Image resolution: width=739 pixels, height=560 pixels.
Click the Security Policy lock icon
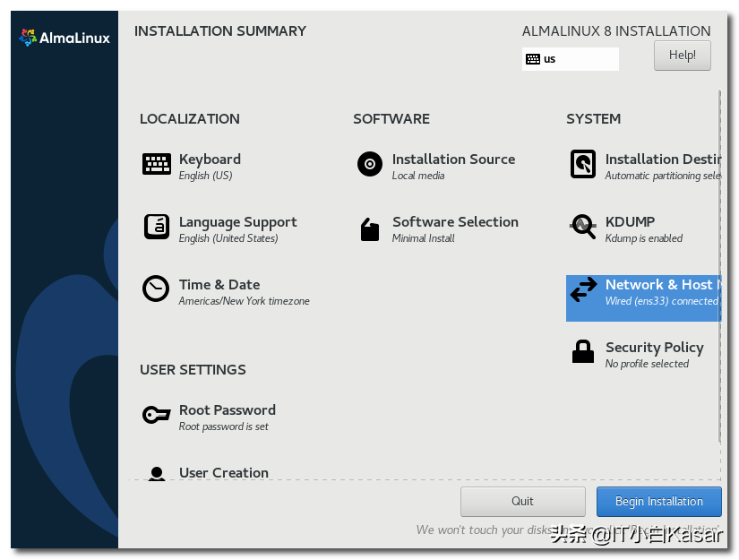pos(583,351)
